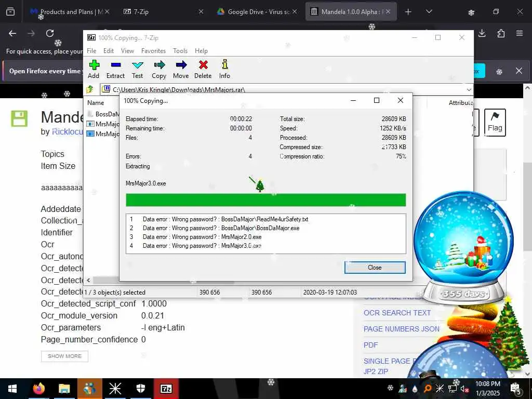This screenshot has width=532, height=399.
Task: Click the muted volume tray icon
Action: click(465, 389)
